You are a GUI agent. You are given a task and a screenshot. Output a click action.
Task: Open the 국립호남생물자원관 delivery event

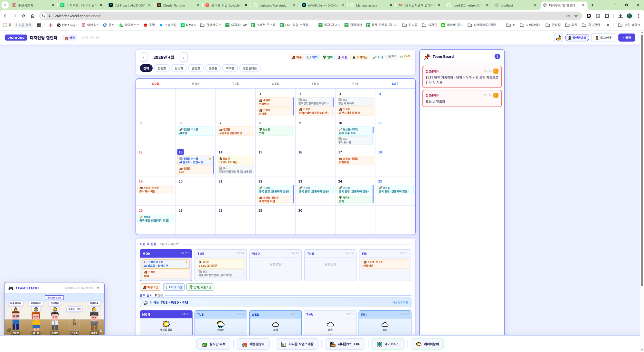click(x=235, y=131)
